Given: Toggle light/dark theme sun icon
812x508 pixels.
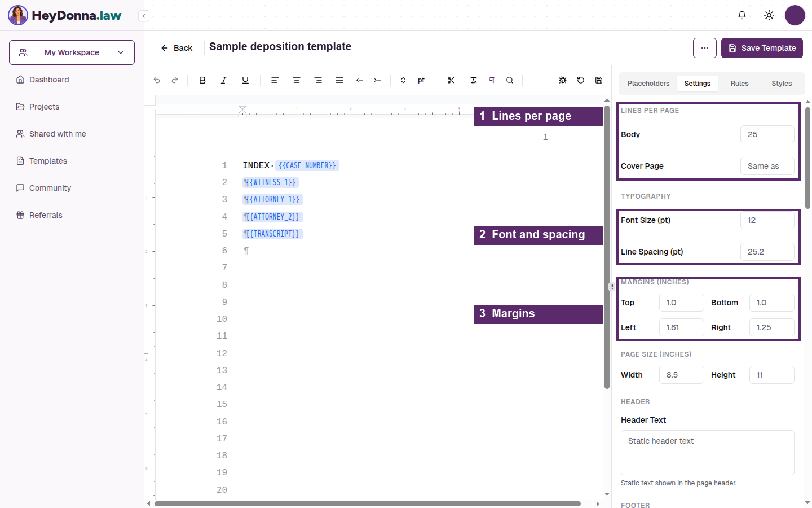Looking at the screenshot, I should tap(769, 15).
